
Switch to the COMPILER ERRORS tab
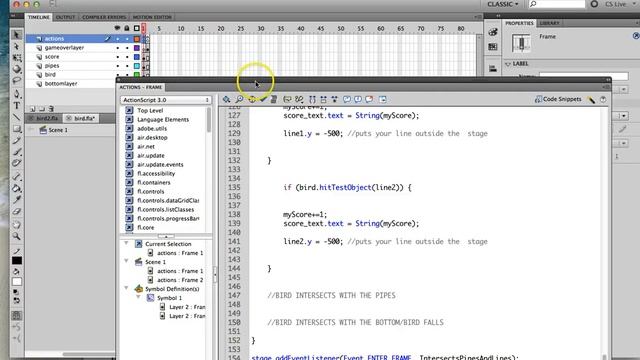104,17
